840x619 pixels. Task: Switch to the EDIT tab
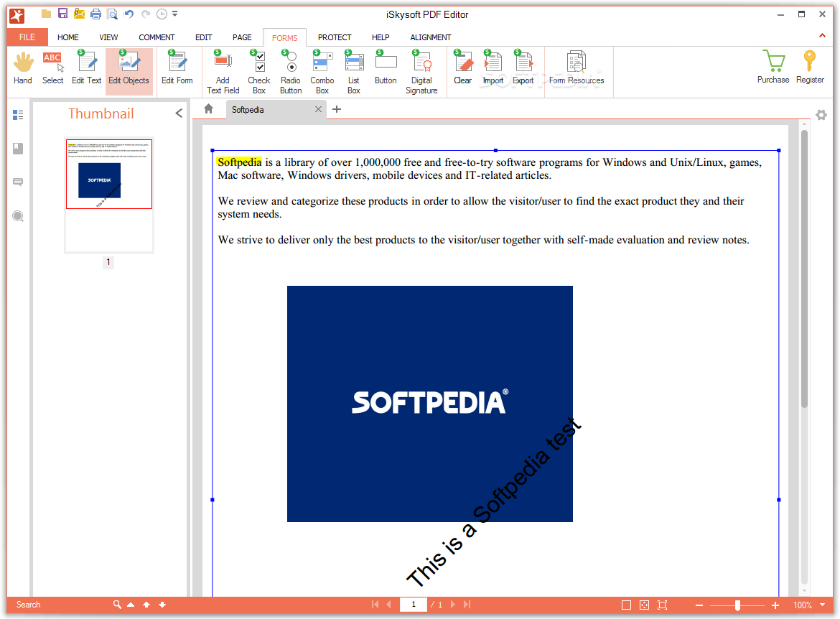tap(204, 37)
